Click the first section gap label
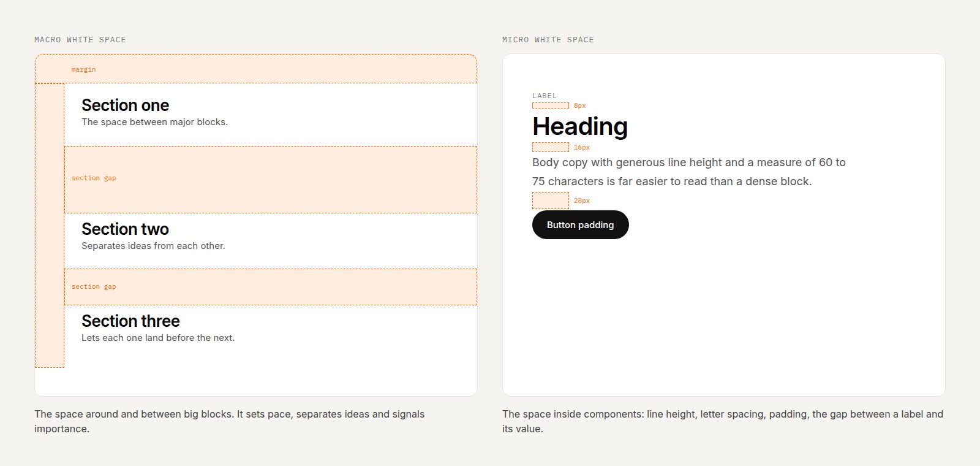Viewport: 980px width, 466px height. tap(94, 178)
